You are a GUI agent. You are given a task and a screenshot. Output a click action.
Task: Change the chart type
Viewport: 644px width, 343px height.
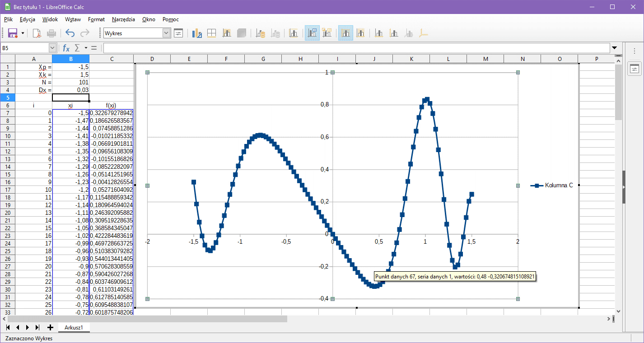pyautogui.click(x=196, y=33)
